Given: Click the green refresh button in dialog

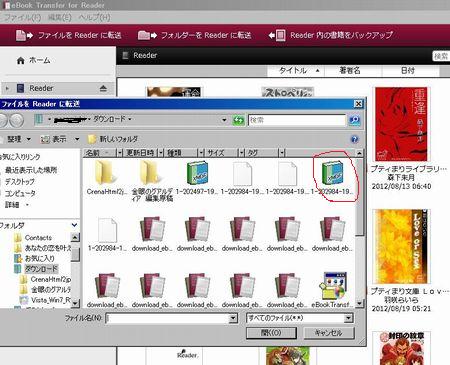Looking at the screenshot, I should [x=238, y=120].
